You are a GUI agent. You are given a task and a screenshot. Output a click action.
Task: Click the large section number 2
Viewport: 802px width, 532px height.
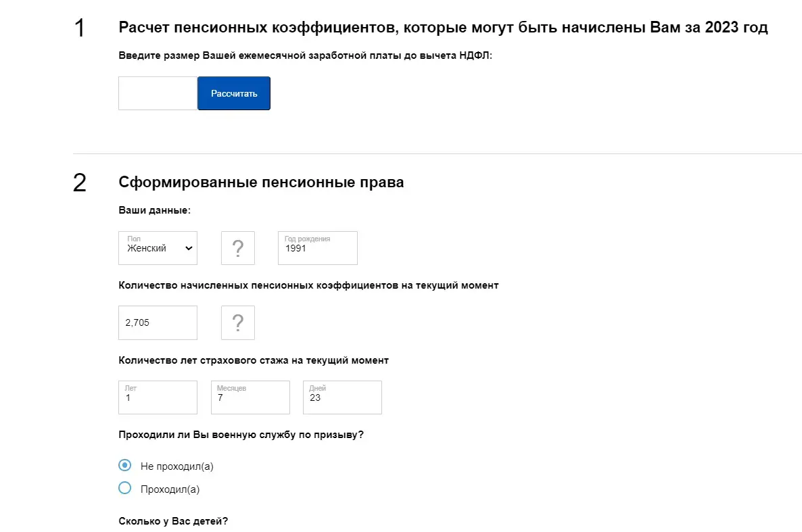tap(80, 183)
